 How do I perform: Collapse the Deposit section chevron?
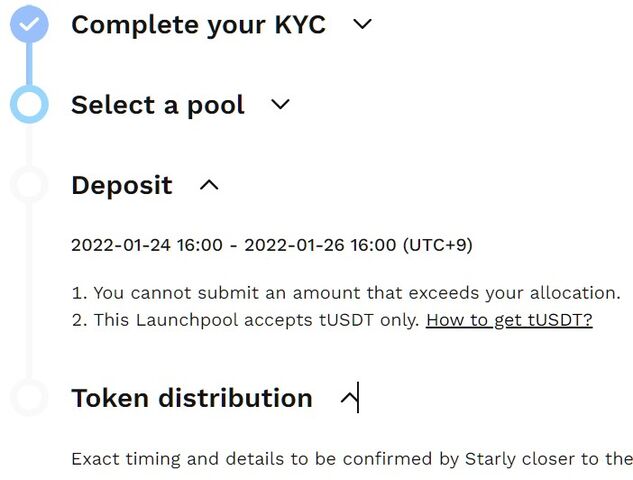209,185
